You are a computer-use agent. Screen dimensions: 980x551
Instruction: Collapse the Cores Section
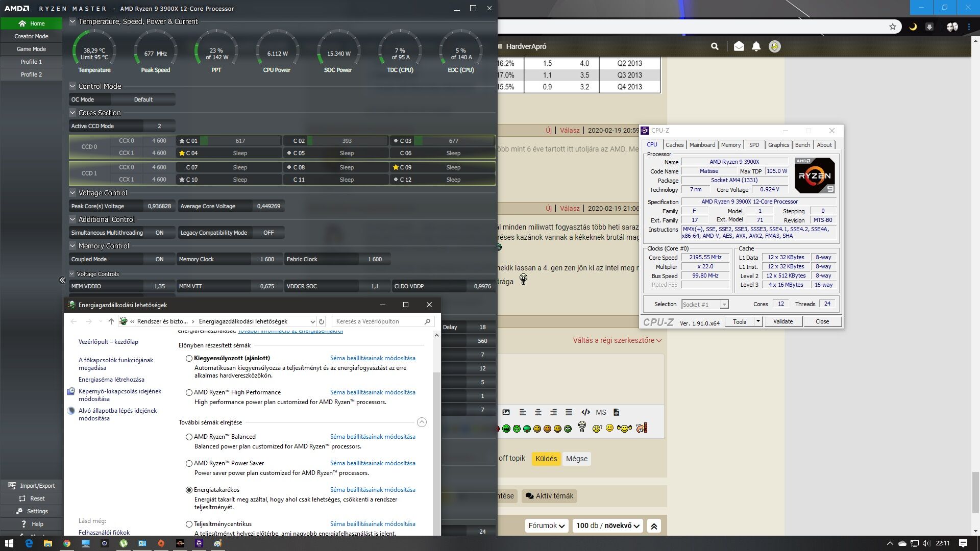[x=72, y=113]
